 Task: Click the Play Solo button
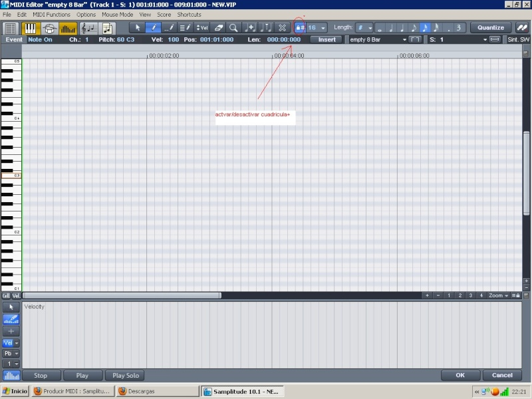(x=125, y=376)
